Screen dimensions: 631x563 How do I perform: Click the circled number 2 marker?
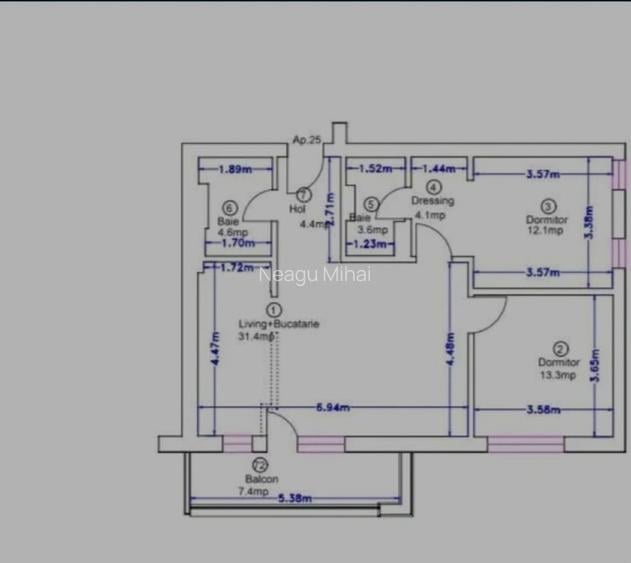point(561,349)
